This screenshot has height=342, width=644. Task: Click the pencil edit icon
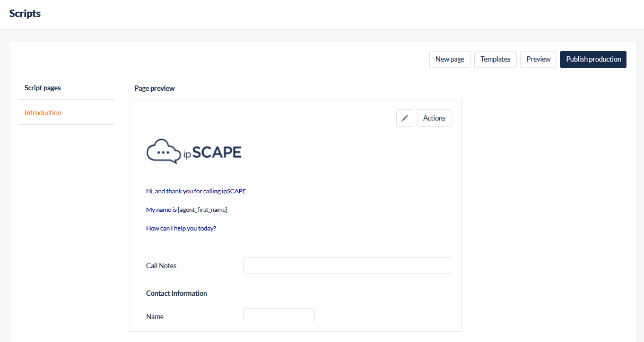(404, 118)
